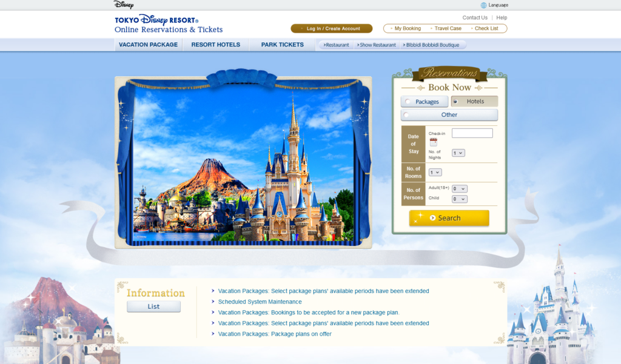Click the Disney logo at top

tap(124, 5)
